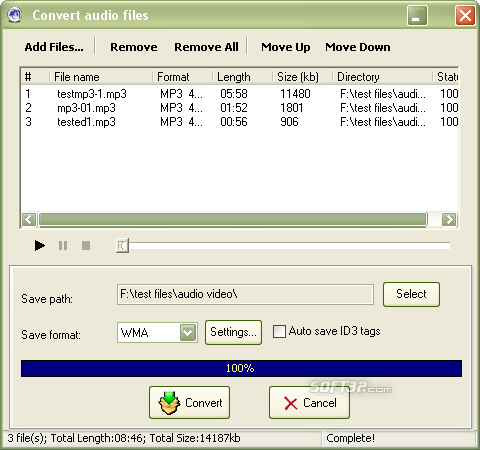Start conversion with the Convert button

point(189,402)
